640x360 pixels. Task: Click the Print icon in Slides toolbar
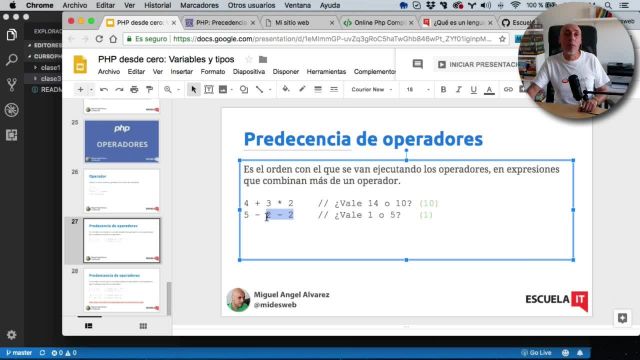pyautogui.click(x=134, y=89)
